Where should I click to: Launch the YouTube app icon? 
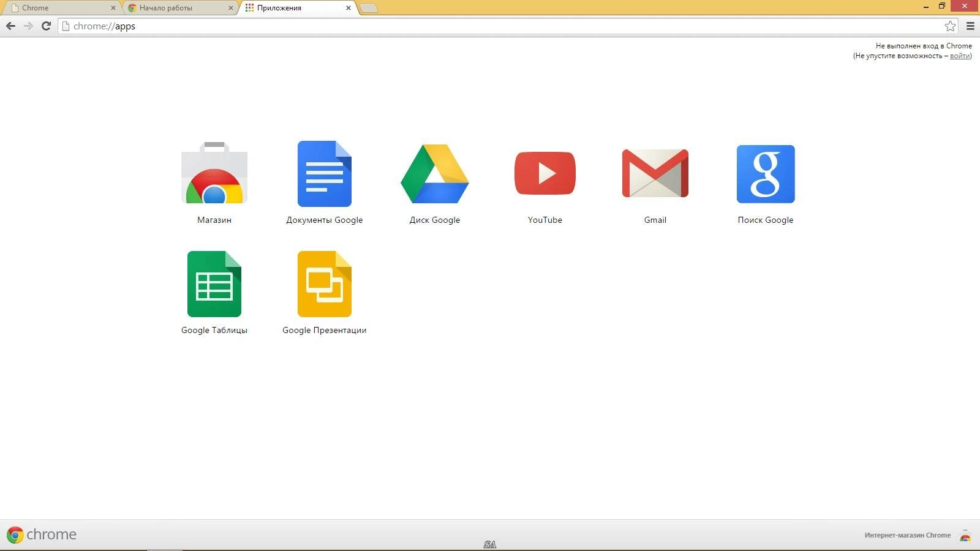(x=545, y=173)
